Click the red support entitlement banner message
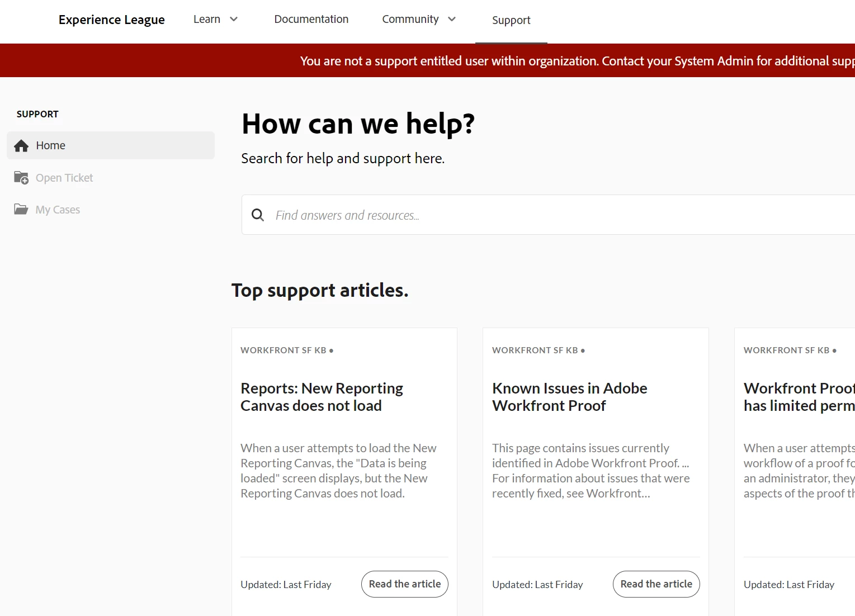The width and height of the screenshot is (855, 616). coord(577,61)
